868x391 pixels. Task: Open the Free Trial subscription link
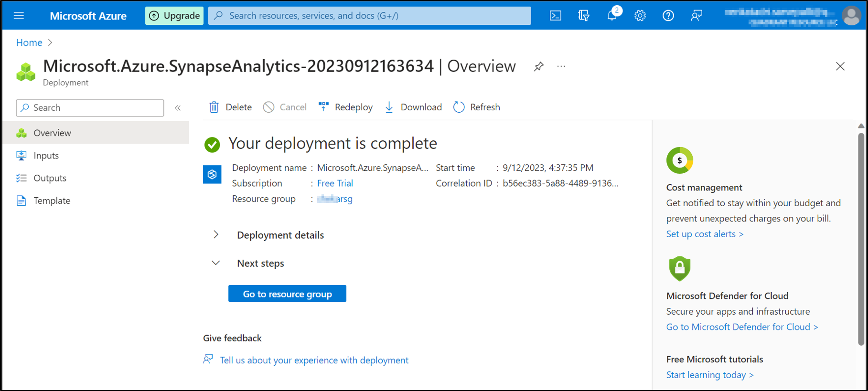(335, 183)
